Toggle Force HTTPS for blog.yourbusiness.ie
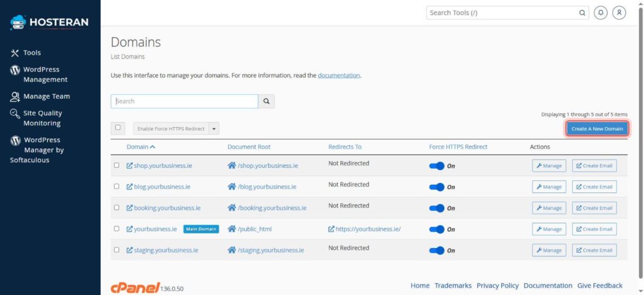This screenshot has width=644, height=295. click(436, 187)
